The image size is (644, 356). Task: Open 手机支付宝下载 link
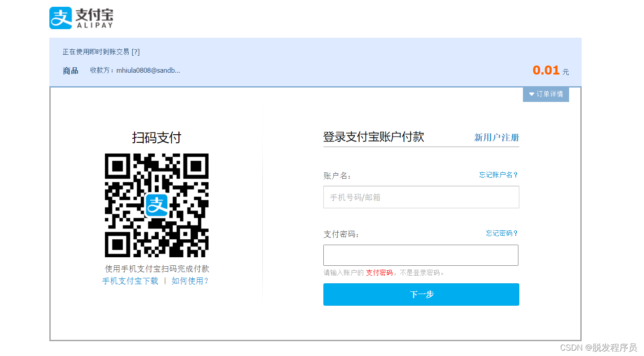tap(130, 281)
